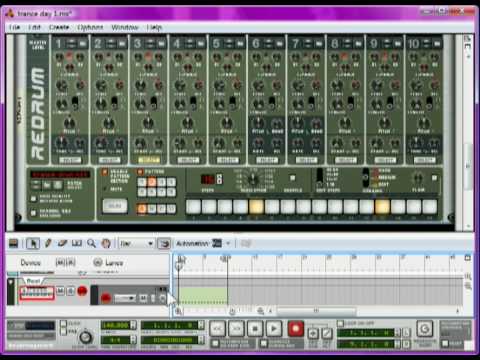Image resolution: width=480 pixels, height=360 pixels.
Task: Click the Redrum track record enable button
Action: [82, 291]
